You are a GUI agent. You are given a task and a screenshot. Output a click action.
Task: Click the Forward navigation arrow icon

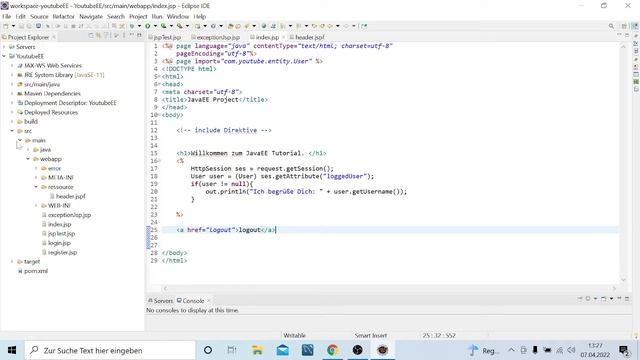pos(346,26)
